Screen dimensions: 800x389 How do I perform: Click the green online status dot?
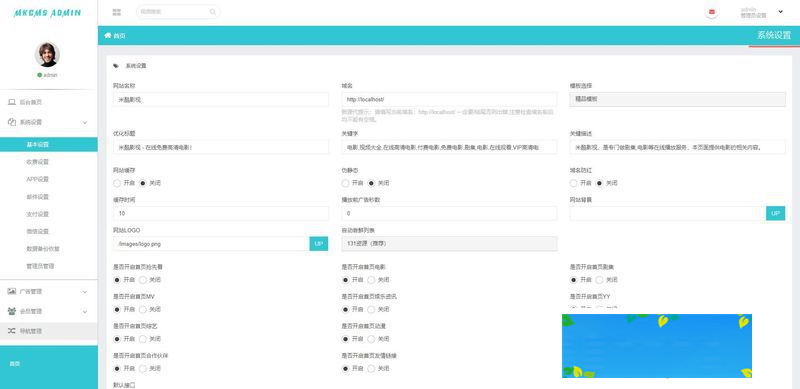click(39, 75)
